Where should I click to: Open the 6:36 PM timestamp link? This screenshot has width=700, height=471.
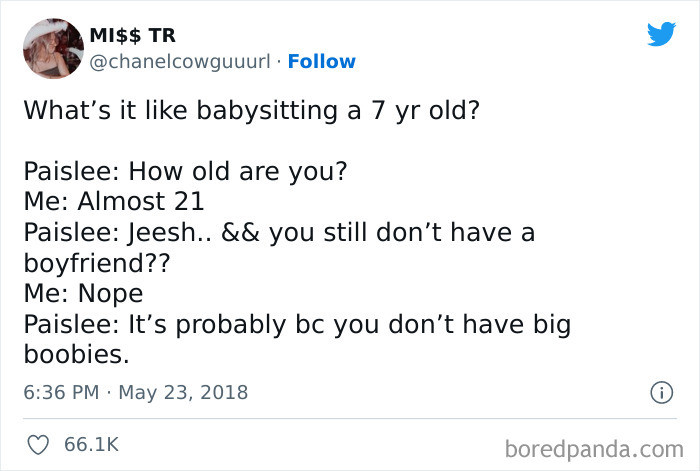[61, 392]
